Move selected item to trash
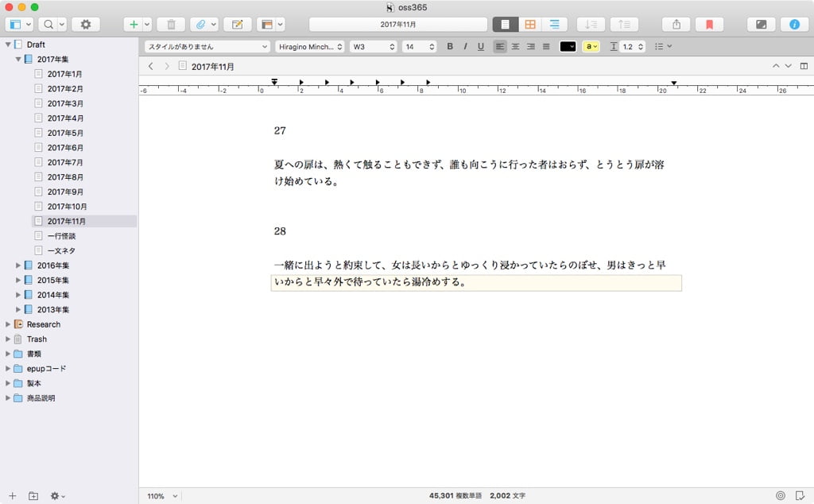Viewport: 814px width, 504px height. pos(172,25)
